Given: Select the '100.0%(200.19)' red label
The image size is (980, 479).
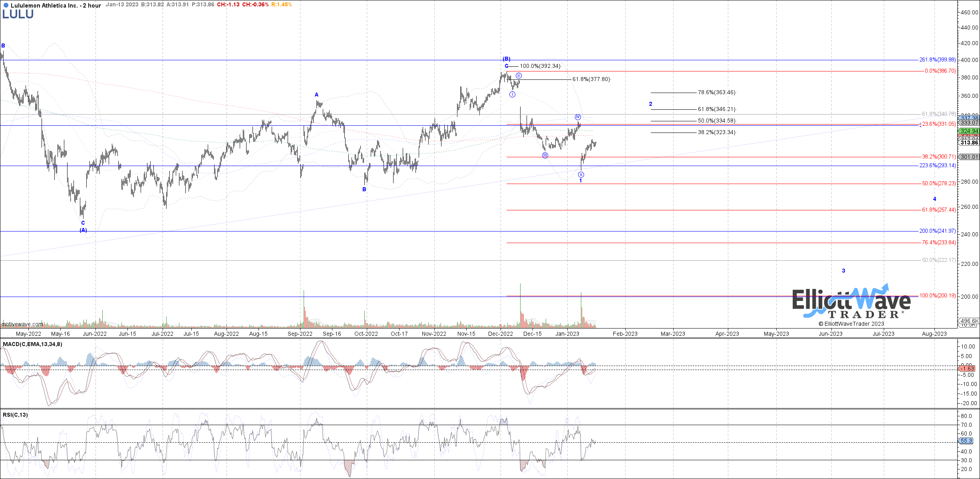Looking at the screenshot, I should [x=938, y=296].
